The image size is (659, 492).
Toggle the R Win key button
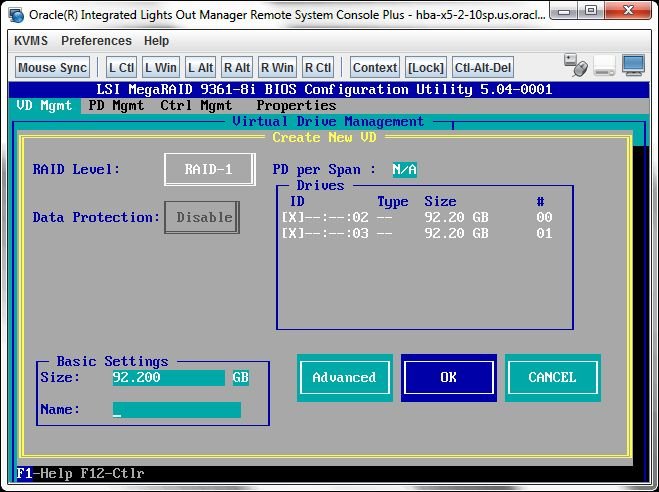coord(277,68)
